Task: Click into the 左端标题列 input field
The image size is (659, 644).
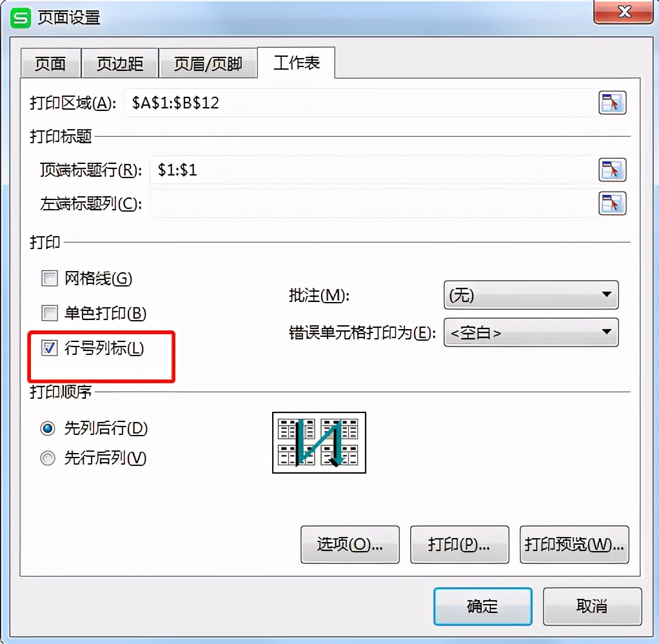Action: coord(373,204)
